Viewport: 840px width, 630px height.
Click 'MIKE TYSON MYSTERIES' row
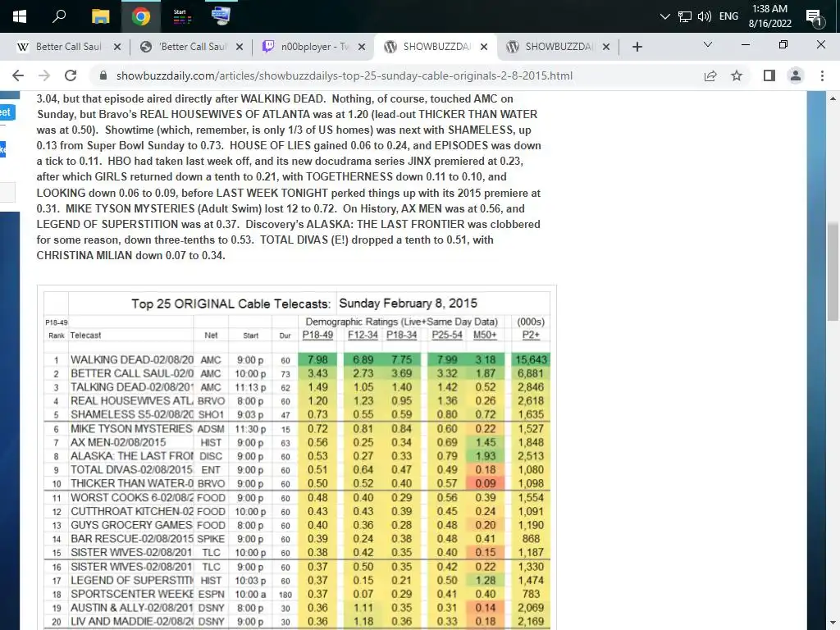tap(297, 429)
